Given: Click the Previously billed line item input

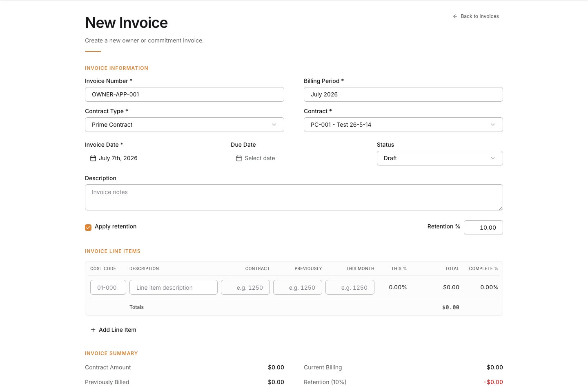Looking at the screenshot, I should 298,287.
